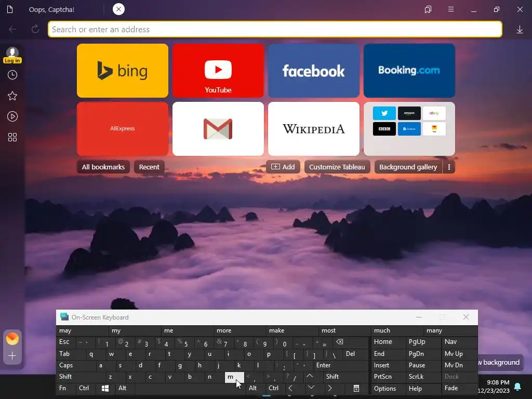This screenshot has height=399, width=532.
Task: Click the left arrow key
Action: 291,388
